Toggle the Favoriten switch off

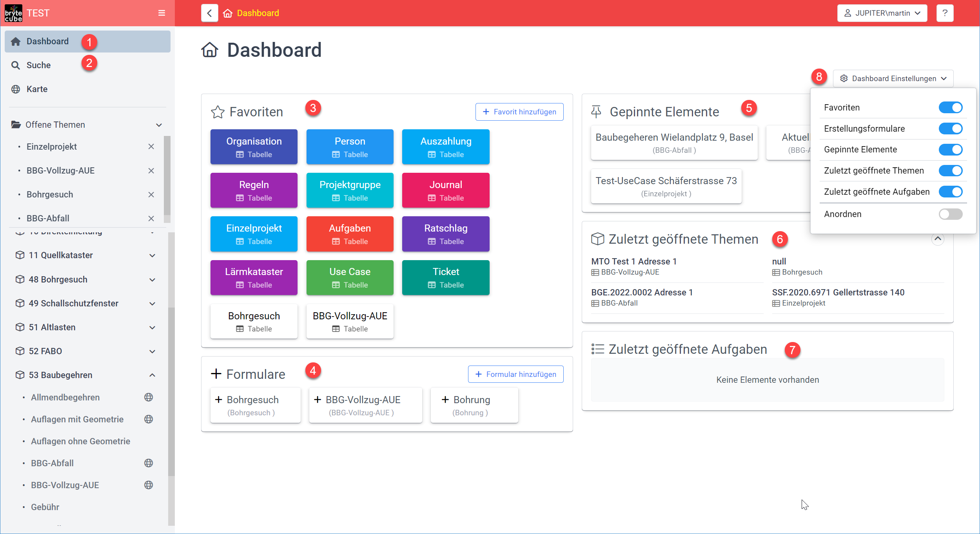(x=951, y=107)
